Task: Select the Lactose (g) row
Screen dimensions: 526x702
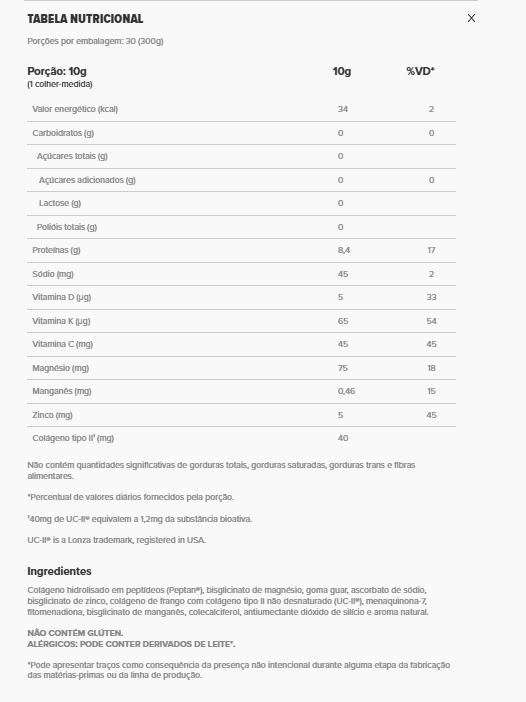Action: (x=241, y=203)
